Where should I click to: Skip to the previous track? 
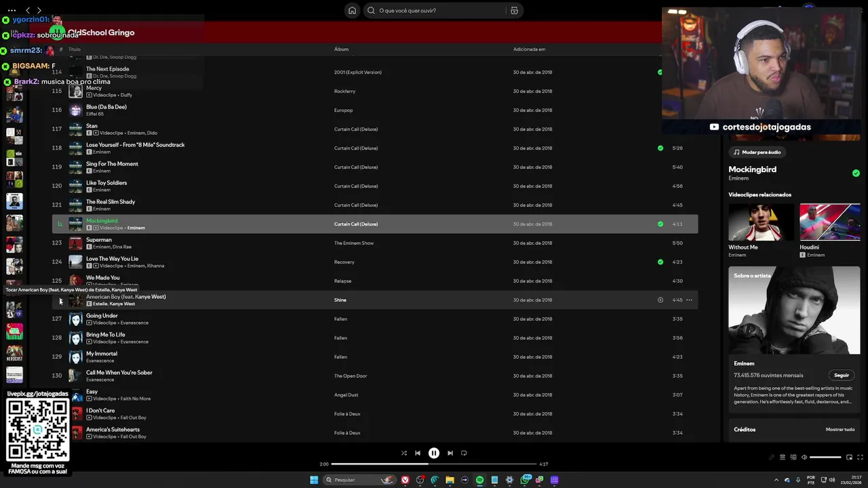pos(418,453)
